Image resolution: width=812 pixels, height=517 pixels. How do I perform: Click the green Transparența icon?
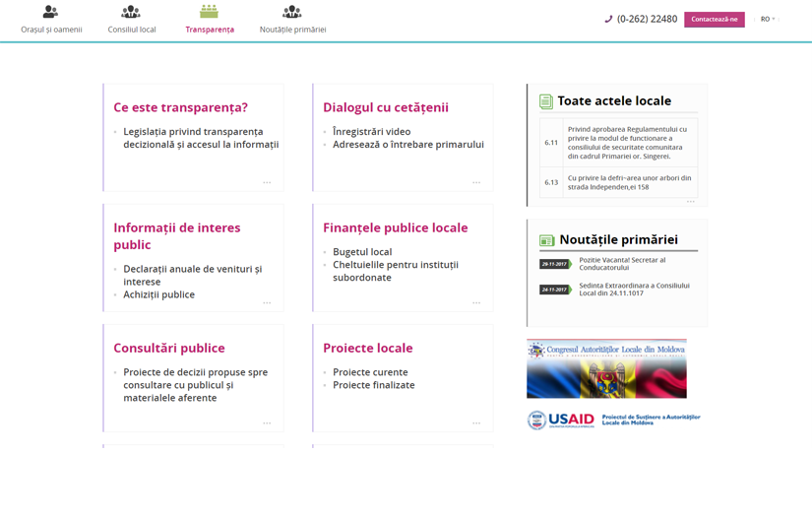point(209,12)
